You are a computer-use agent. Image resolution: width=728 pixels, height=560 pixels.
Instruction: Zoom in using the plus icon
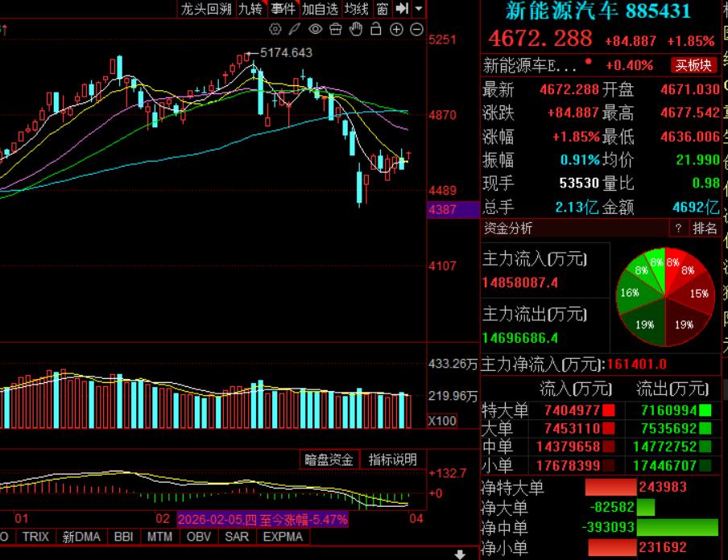396,29
